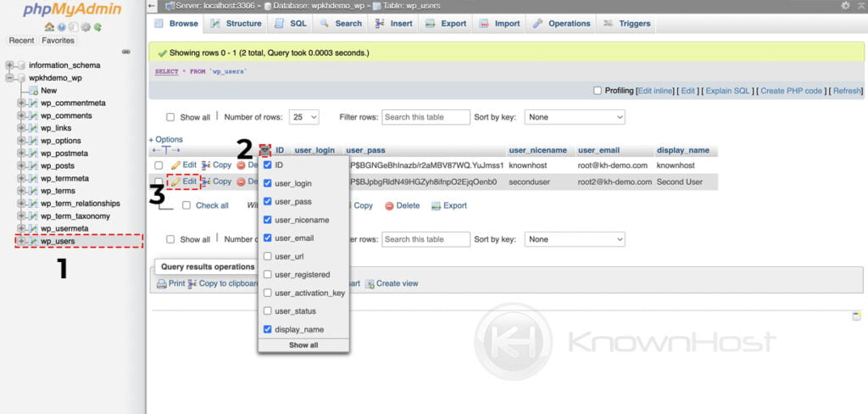This screenshot has height=414, width=868.
Task: Expand wp_options tree node
Action: point(21,141)
